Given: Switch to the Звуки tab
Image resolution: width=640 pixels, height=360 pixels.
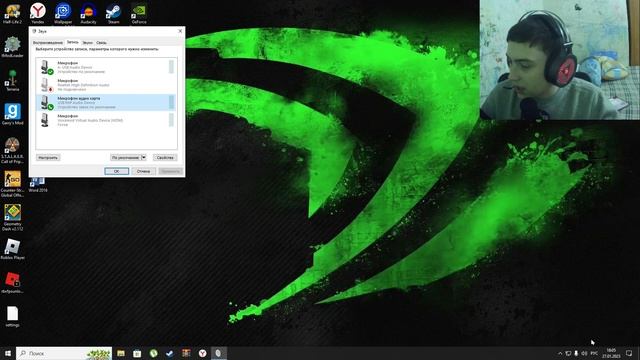Looking at the screenshot, I should [87, 42].
